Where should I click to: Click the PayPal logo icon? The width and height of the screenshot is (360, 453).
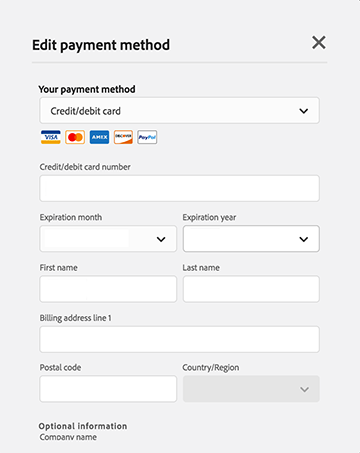coord(147,137)
